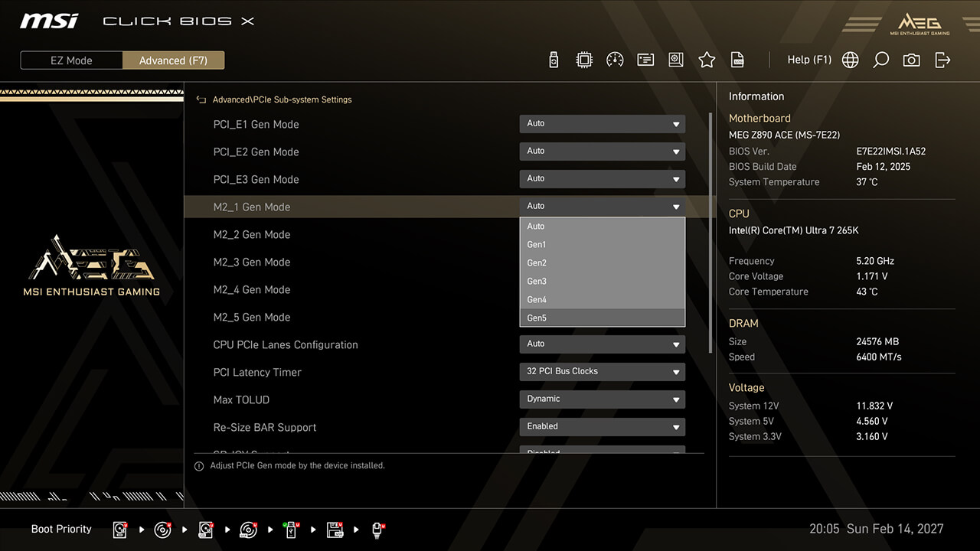Open the LOG file icon
980x551 pixels.
[737, 60]
